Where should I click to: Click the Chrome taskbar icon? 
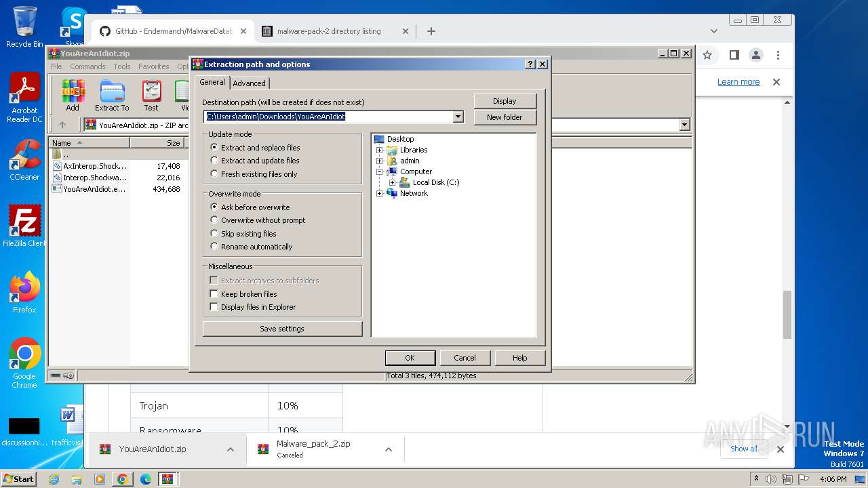[x=122, y=479]
